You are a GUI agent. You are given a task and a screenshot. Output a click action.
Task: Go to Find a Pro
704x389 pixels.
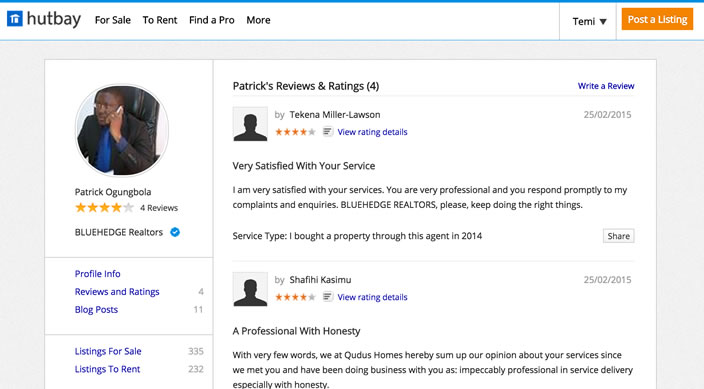point(211,20)
